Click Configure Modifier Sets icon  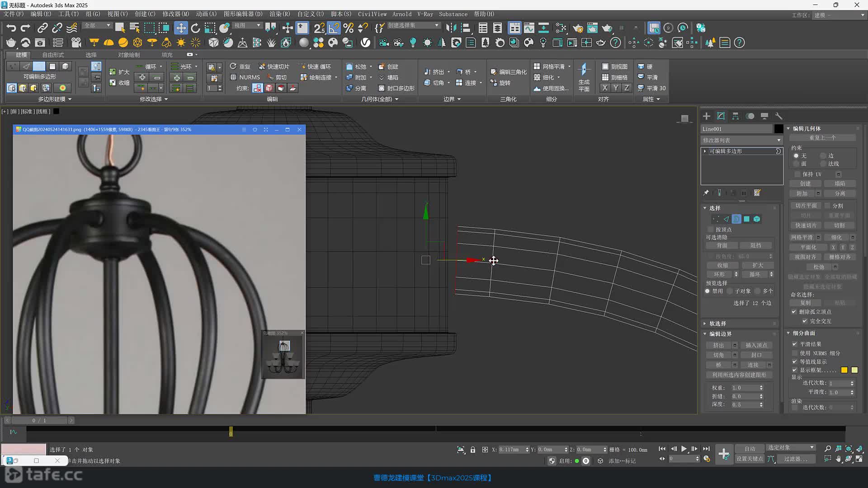[x=757, y=193]
